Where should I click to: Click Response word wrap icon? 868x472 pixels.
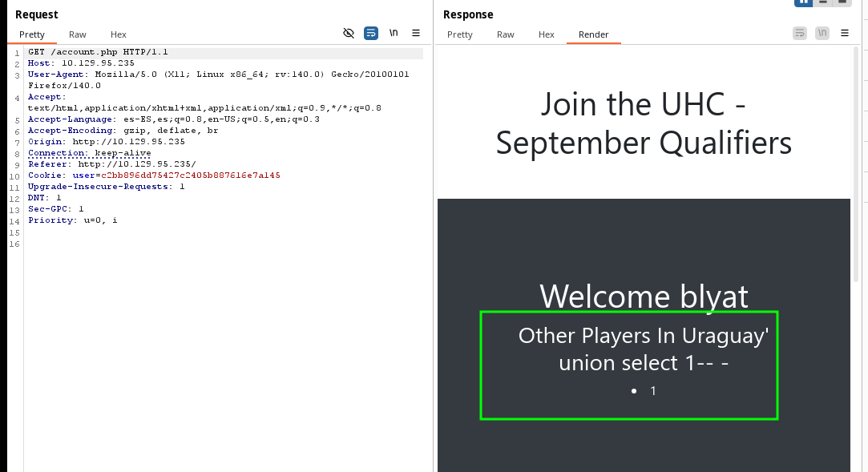[x=800, y=33]
